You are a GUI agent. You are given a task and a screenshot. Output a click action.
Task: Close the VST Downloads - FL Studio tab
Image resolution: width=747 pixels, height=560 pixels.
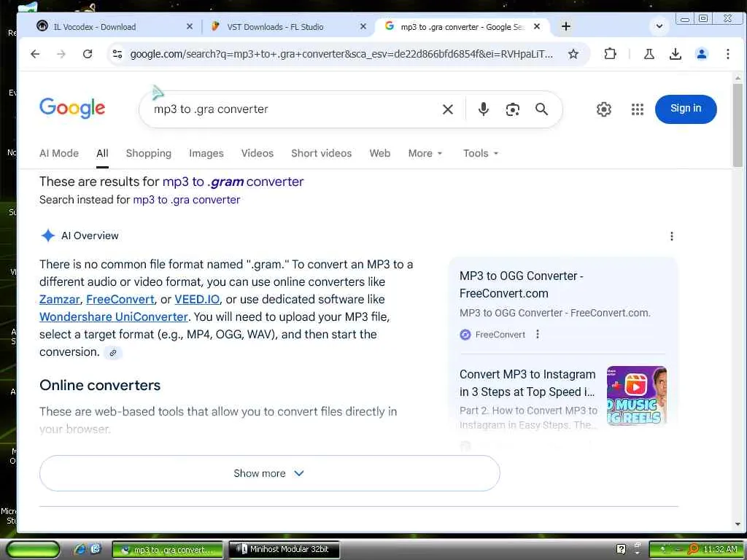click(363, 27)
